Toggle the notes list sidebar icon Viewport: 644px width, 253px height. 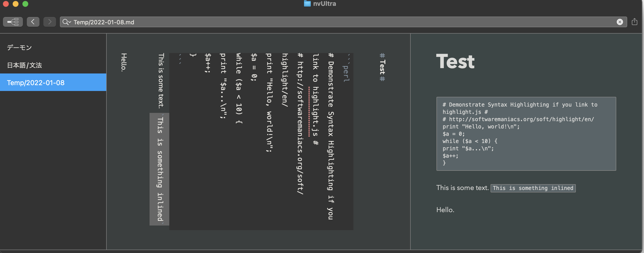[13, 22]
